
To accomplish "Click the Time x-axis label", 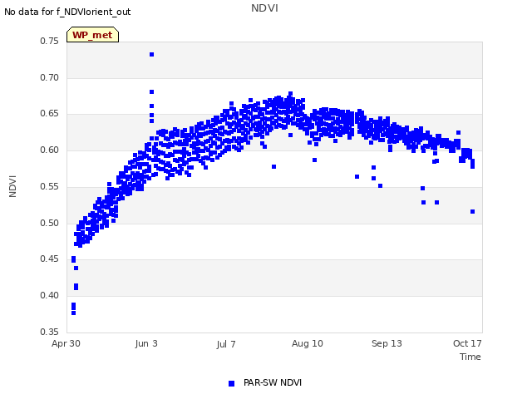I will coord(470,357).
